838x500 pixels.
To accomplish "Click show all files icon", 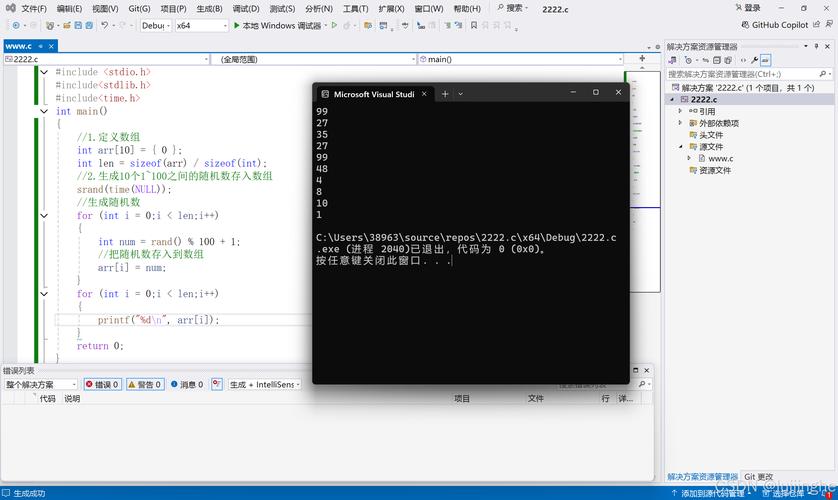I will [728, 60].
